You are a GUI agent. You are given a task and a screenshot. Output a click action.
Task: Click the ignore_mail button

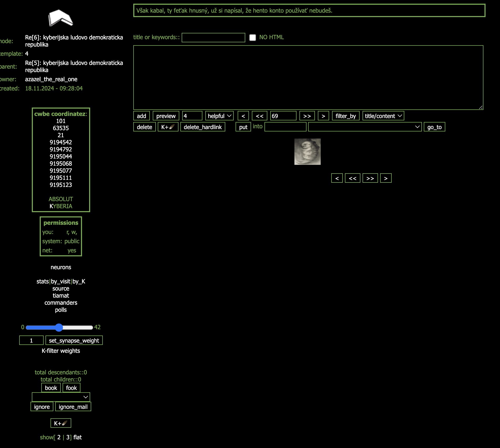pyautogui.click(x=73, y=407)
